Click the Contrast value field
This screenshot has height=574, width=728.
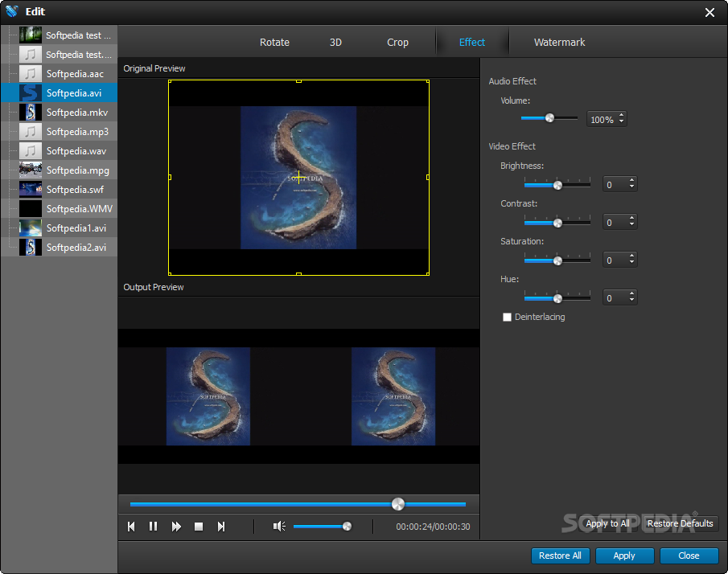point(615,222)
